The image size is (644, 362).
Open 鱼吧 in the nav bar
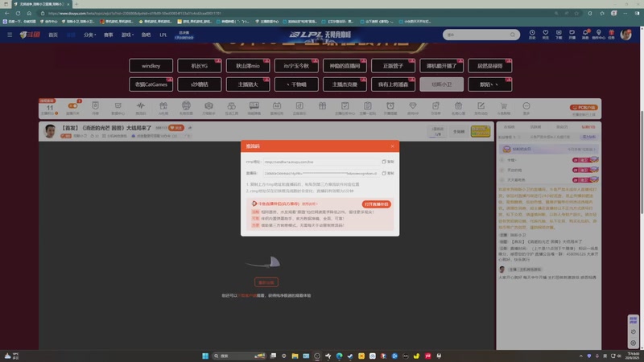(146, 35)
